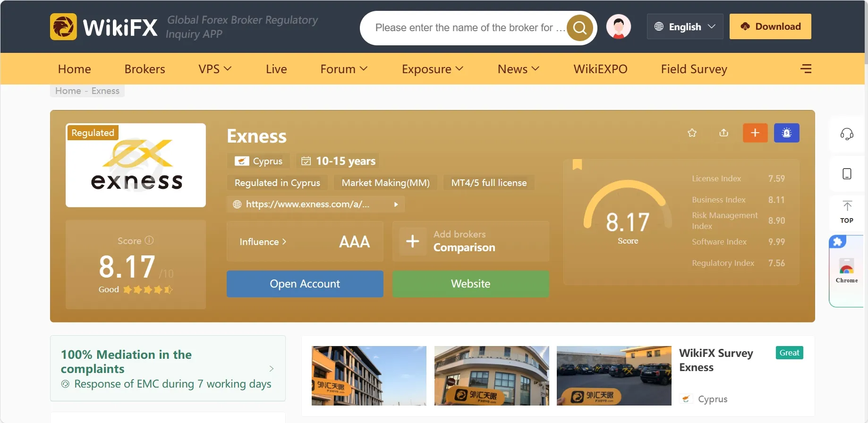This screenshot has height=423, width=868.
Task: Click the yellow bookmark flag icon
Action: click(577, 164)
